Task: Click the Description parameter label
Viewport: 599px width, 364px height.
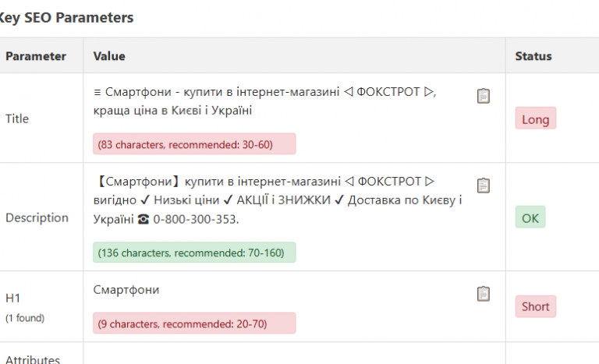Action: tap(37, 217)
